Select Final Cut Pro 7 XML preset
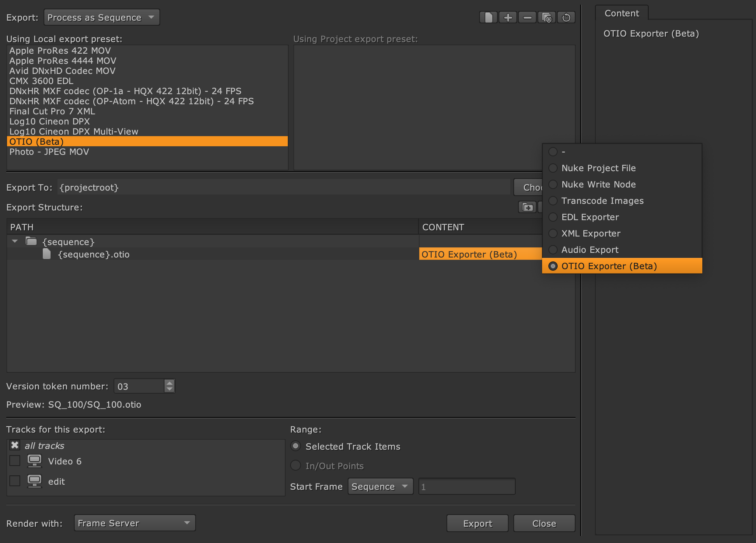Image resolution: width=756 pixels, height=543 pixels. [x=147, y=111]
